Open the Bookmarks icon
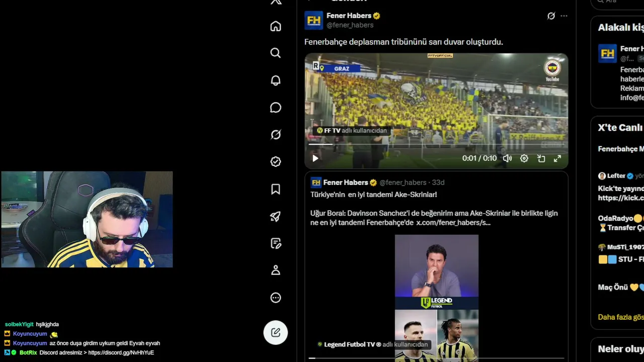This screenshot has height=362, width=644. coord(276,189)
